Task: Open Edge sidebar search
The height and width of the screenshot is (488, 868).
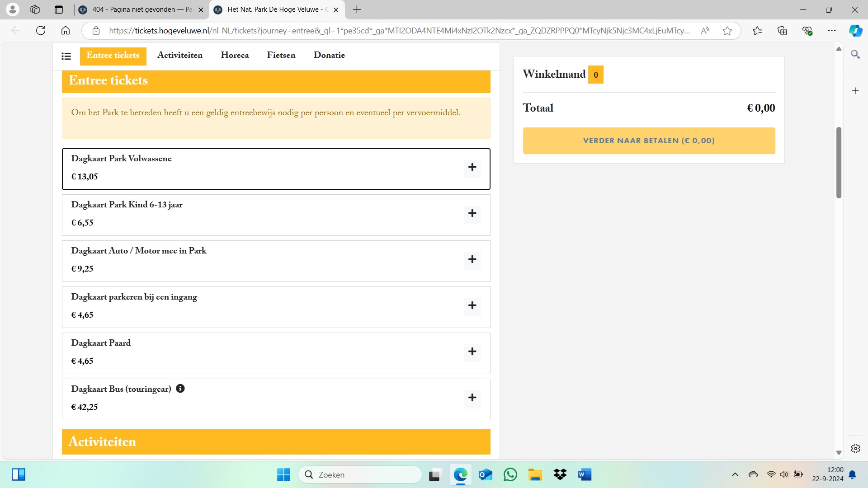Action: coord(855,55)
